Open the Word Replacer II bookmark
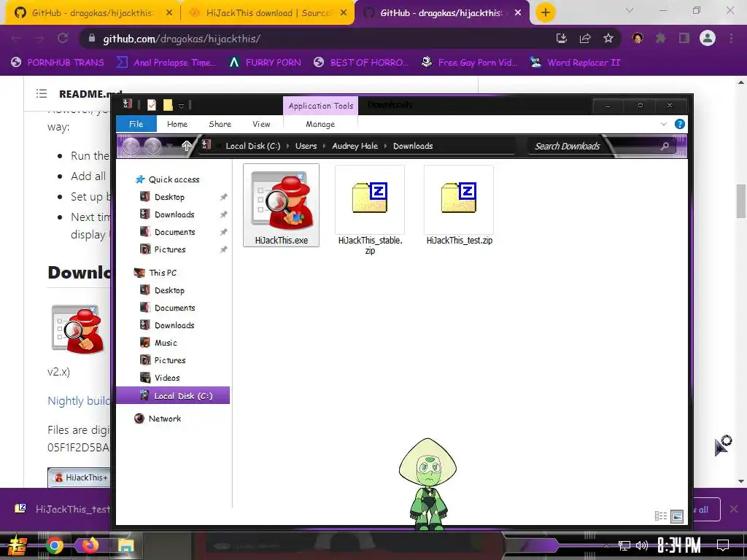 (575, 63)
